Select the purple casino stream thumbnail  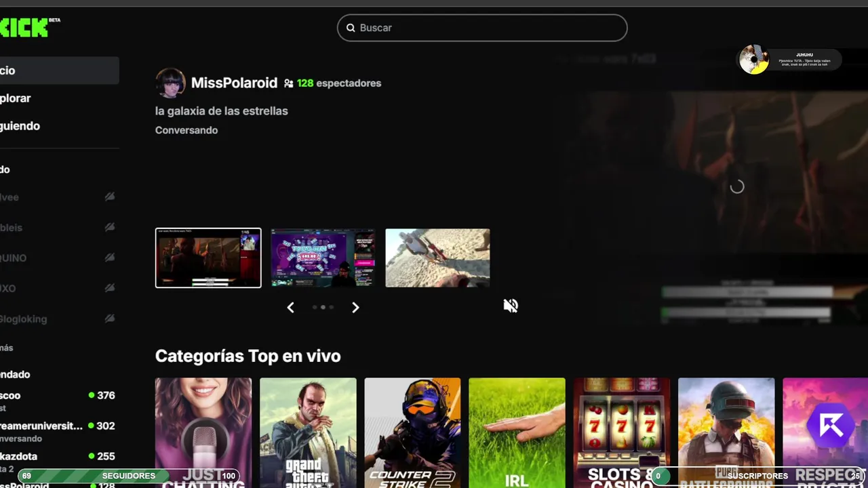[x=323, y=258]
